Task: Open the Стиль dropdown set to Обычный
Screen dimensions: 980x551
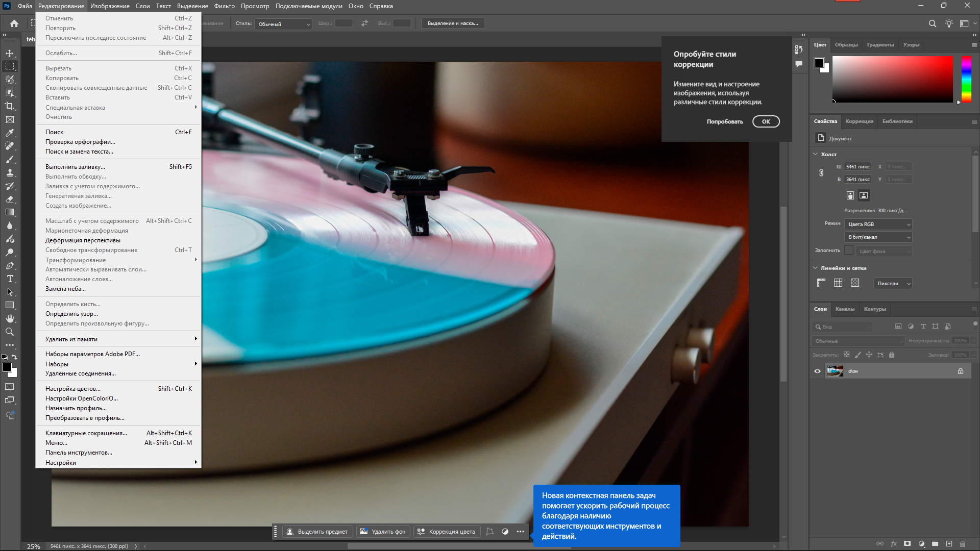Action: [284, 24]
